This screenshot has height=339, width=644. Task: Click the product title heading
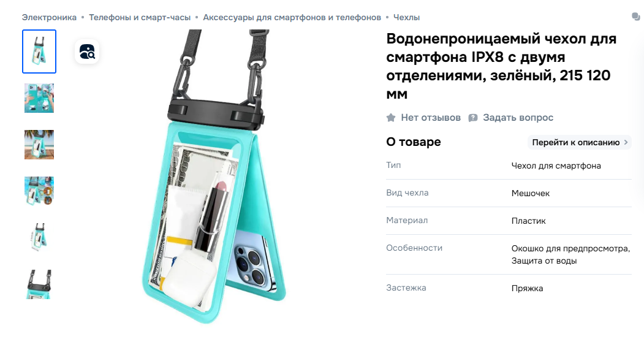click(501, 66)
